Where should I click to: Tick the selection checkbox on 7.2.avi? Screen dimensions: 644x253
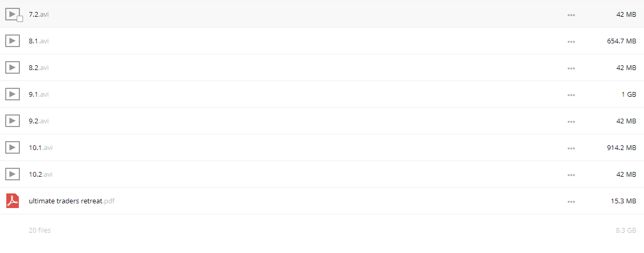(20, 19)
